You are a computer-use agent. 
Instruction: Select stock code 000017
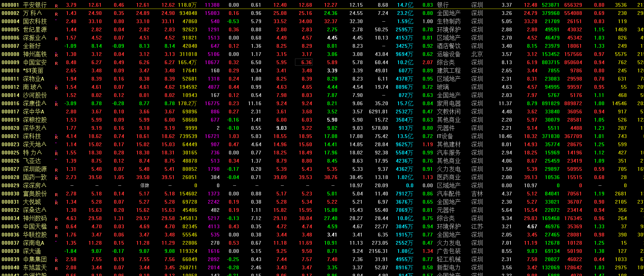pyautogui.click(x=10, y=112)
